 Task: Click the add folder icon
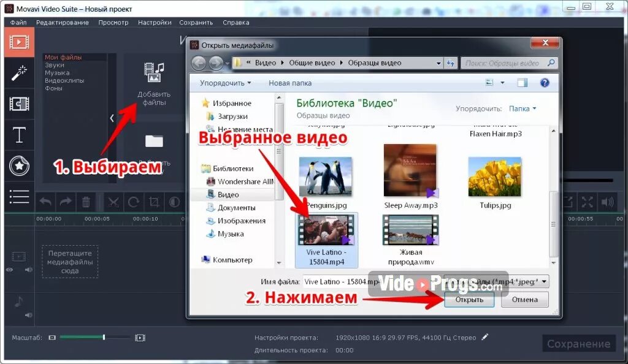[154, 141]
